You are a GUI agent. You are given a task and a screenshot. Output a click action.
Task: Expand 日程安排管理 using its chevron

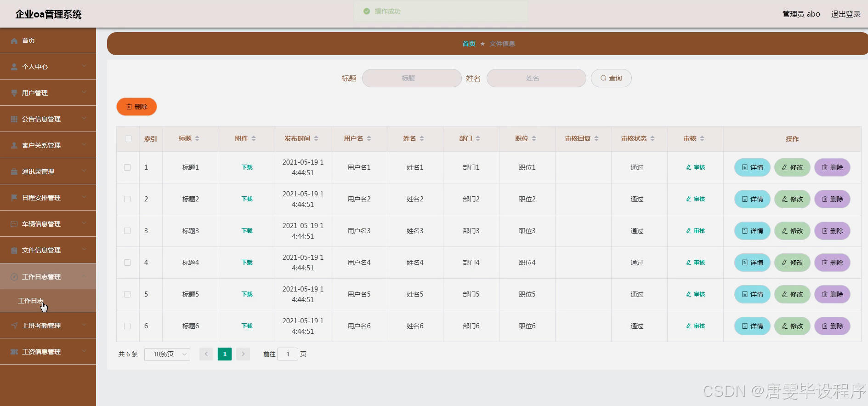coord(84,197)
